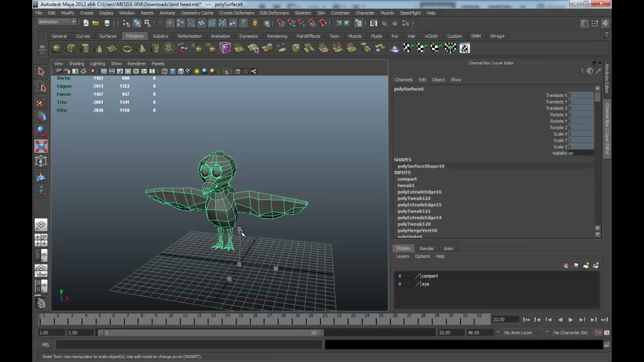Switch to the Surfaces shelf tab
644x362 pixels.
click(x=108, y=36)
